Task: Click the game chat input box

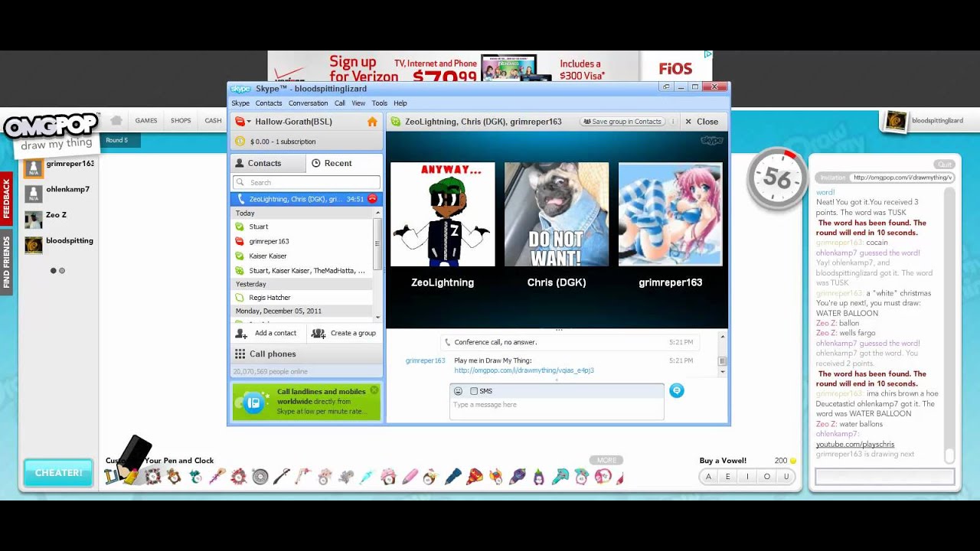Action: pos(884,477)
